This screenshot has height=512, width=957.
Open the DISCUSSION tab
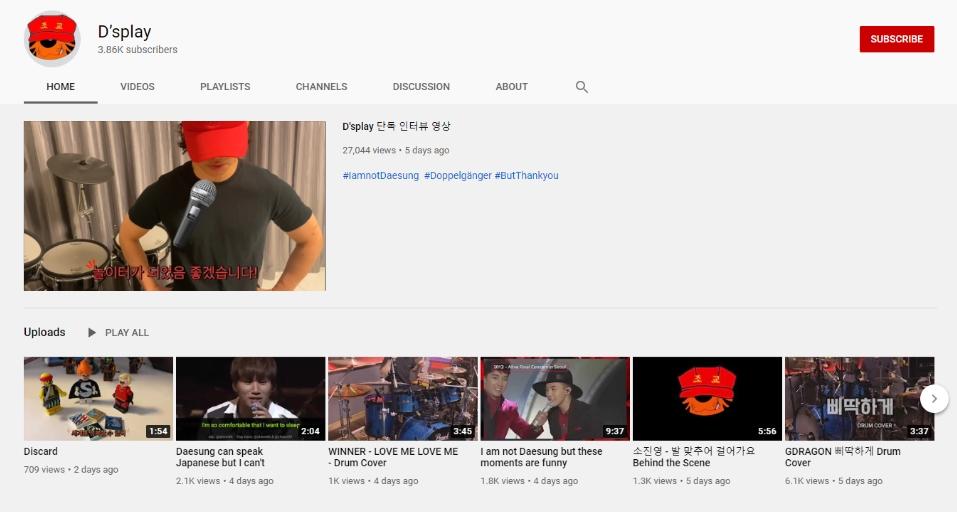(x=421, y=87)
